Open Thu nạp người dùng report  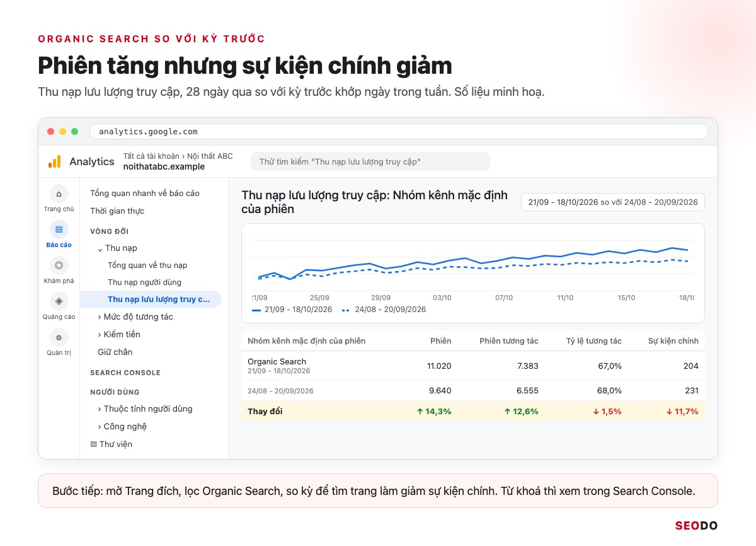144,282
